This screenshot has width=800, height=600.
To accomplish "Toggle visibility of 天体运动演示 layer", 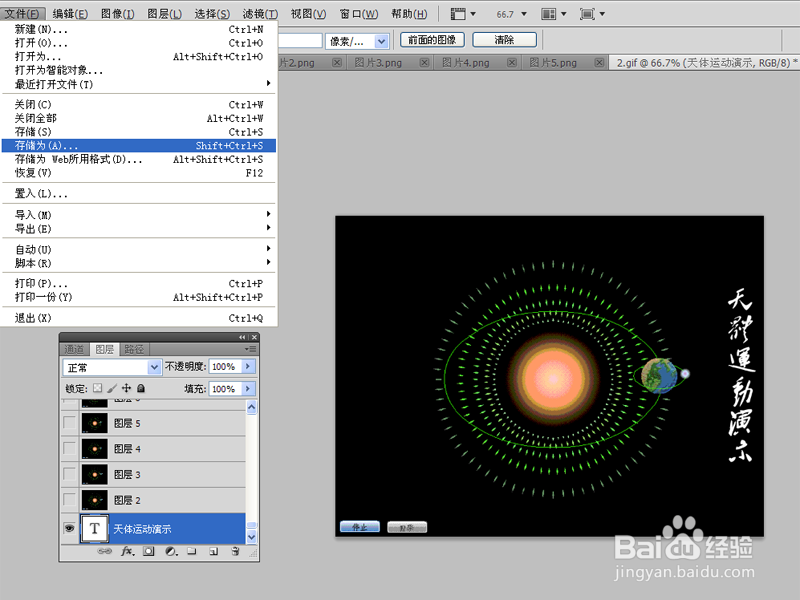I will (69, 528).
